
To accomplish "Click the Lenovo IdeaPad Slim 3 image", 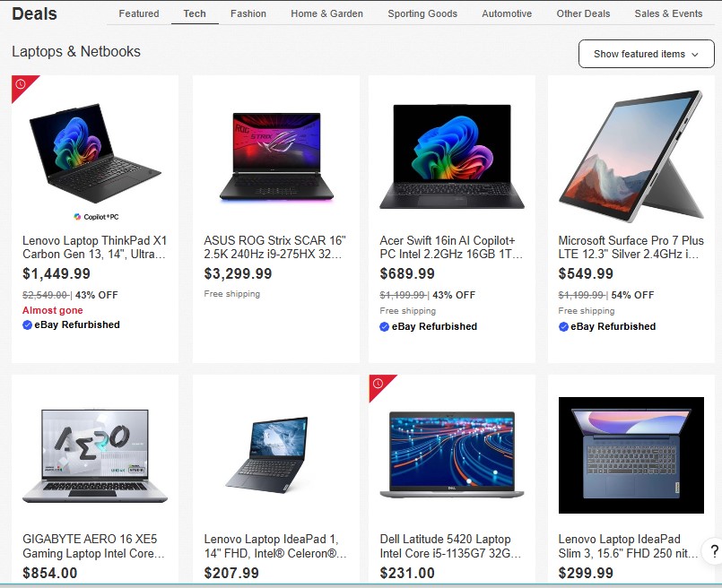I will pyautogui.click(x=631, y=455).
